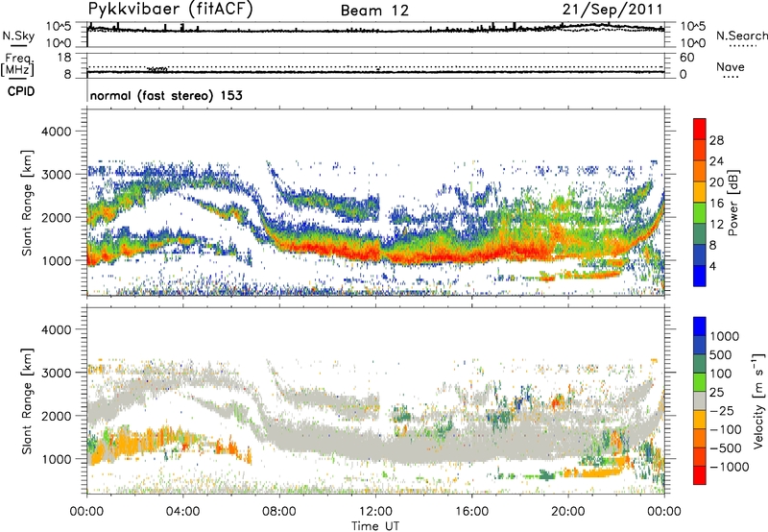Image resolution: width=768 pixels, height=532 pixels.
Task: Click the Time UT axis title
Action: [x=375, y=525]
